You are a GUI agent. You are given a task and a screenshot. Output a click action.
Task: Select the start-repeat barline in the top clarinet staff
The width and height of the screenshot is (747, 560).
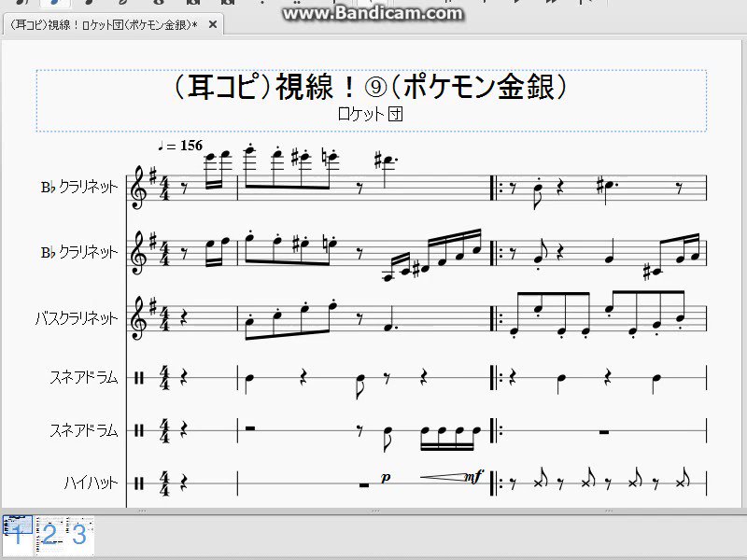pyautogui.click(x=496, y=188)
